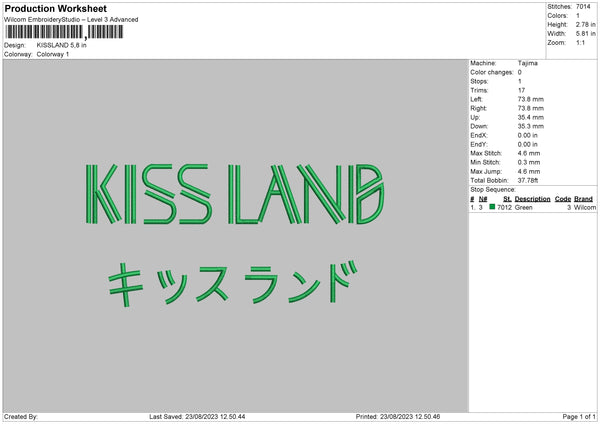The width and height of the screenshot is (600, 424).
Task: Click the 'Colorway 1' value
Action: pos(53,54)
